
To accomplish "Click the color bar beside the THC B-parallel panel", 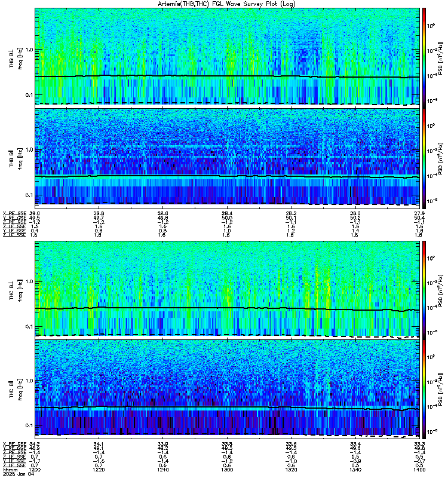I will [424, 390].
